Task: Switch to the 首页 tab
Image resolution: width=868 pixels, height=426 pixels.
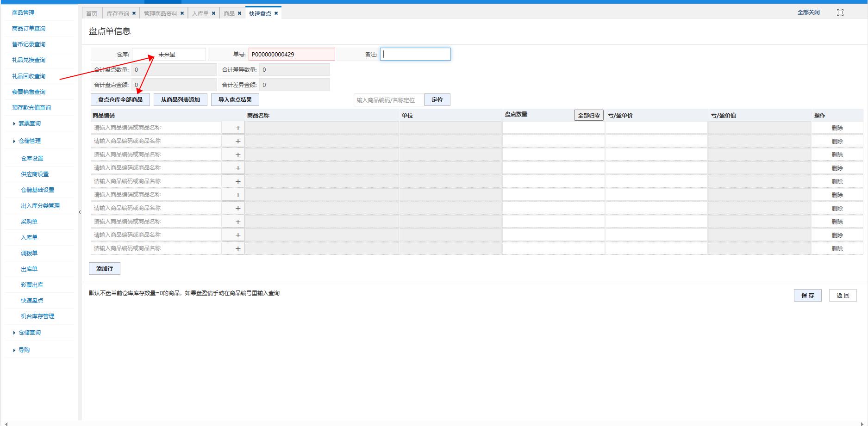Action: (x=92, y=13)
